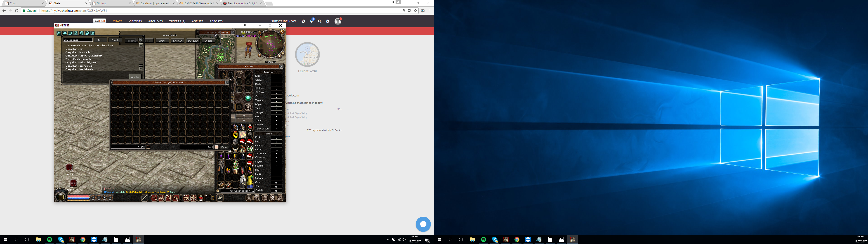The height and width of the screenshot is (244, 868).
Task: Bookmark this page with star icon
Action: pos(415,11)
